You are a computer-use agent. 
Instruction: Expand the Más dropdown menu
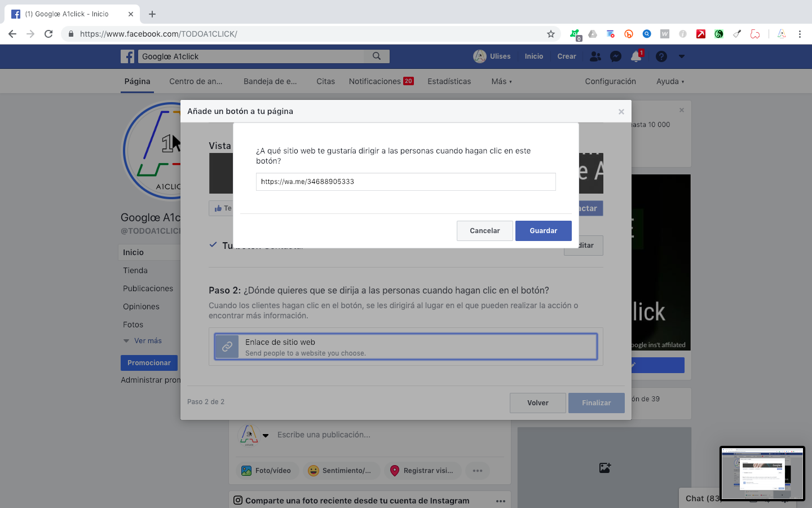click(501, 81)
